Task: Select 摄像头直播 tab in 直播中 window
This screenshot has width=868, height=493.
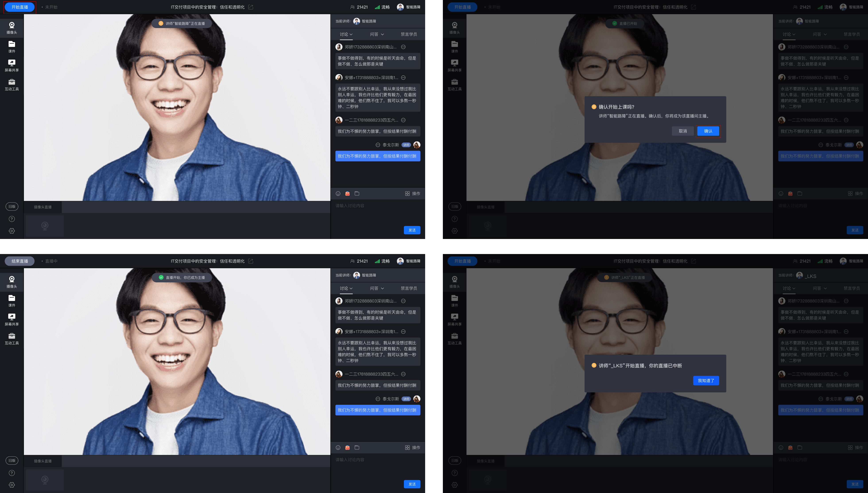Action: click(x=43, y=461)
